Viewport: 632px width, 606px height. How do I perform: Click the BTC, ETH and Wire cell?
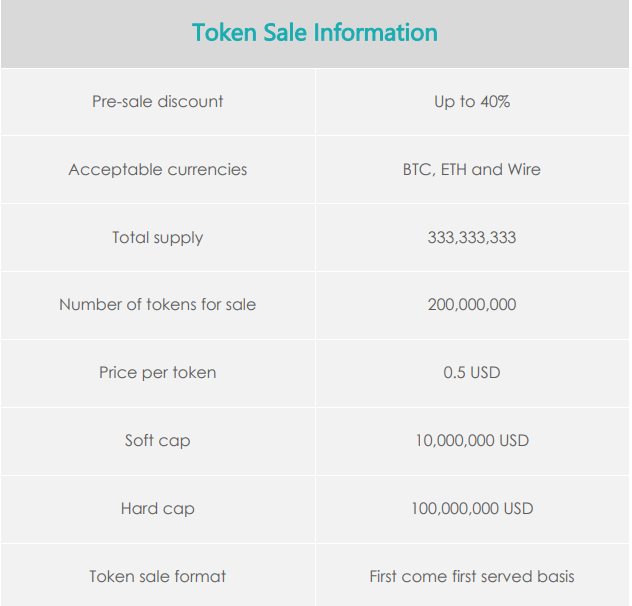pyautogui.click(x=472, y=170)
